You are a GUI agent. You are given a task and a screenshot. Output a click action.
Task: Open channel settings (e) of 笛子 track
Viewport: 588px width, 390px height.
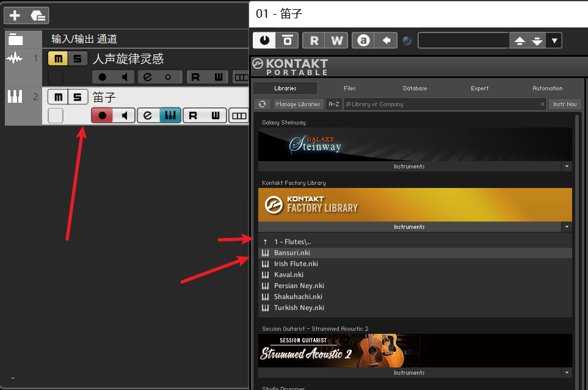coord(148,115)
